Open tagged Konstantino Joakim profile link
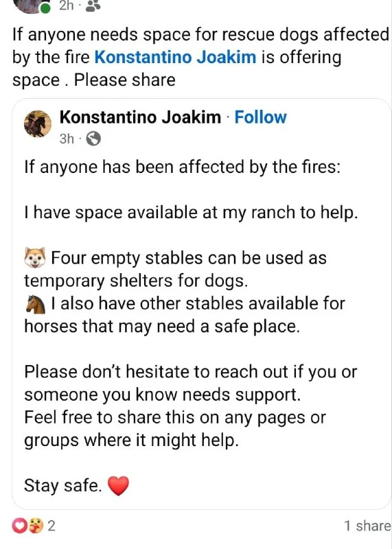 pyautogui.click(x=175, y=57)
